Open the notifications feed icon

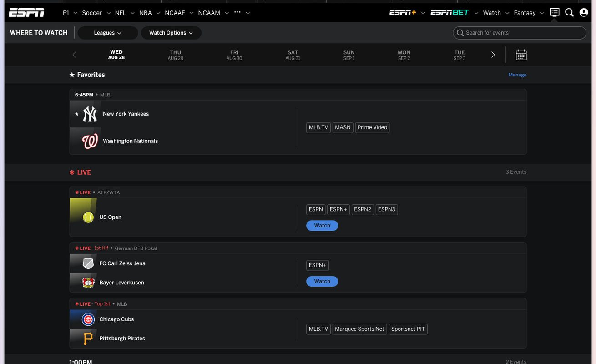pos(554,12)
